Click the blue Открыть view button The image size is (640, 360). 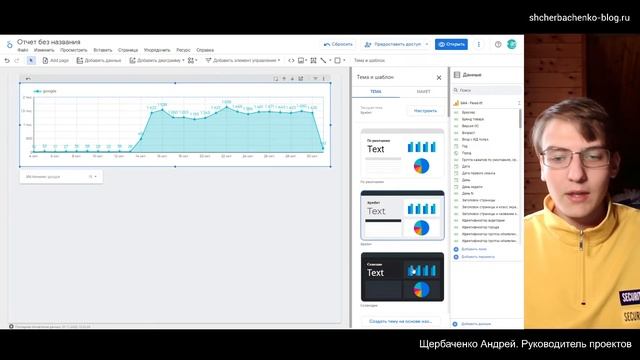point(451,44)
